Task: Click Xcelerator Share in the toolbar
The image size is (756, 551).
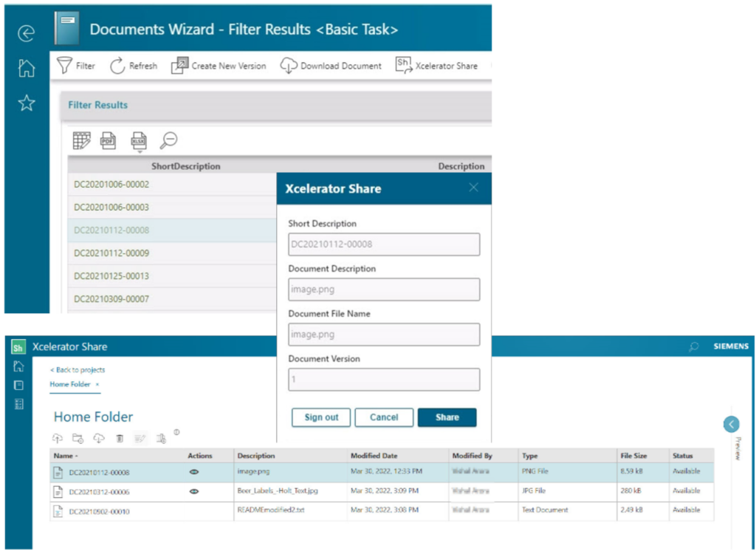Action: pos(436,66)
